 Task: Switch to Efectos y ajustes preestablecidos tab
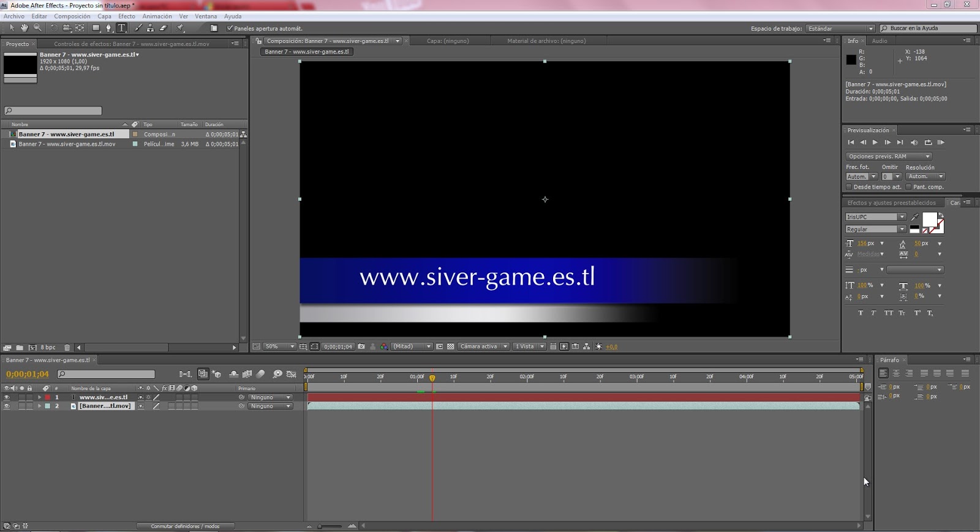coord(891,203)
